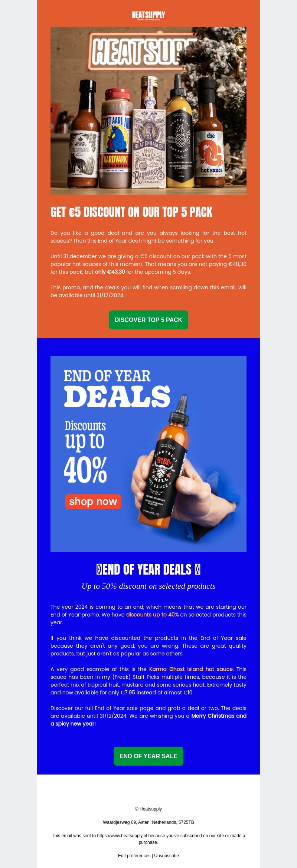Open the Karma Ghost Island hot sauce link
297x868 pixels.
pos(191,669)
